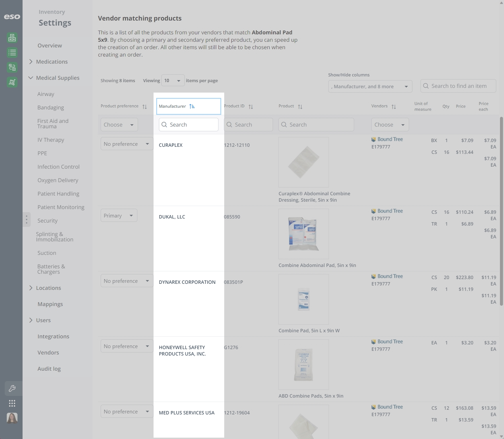
Task: Open the PPE category
Action: [42, 153]
